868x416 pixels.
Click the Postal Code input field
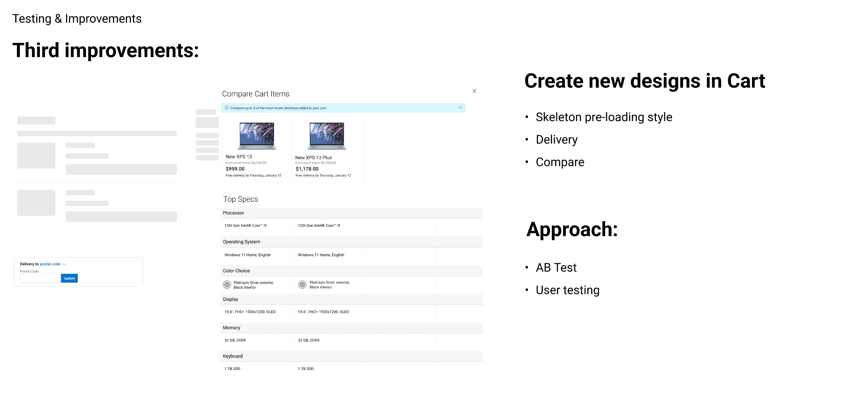40,278
